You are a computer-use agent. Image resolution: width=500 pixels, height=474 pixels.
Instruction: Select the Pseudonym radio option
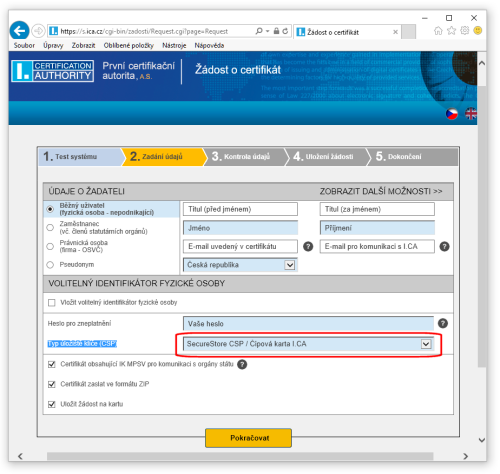click(50, 265)
